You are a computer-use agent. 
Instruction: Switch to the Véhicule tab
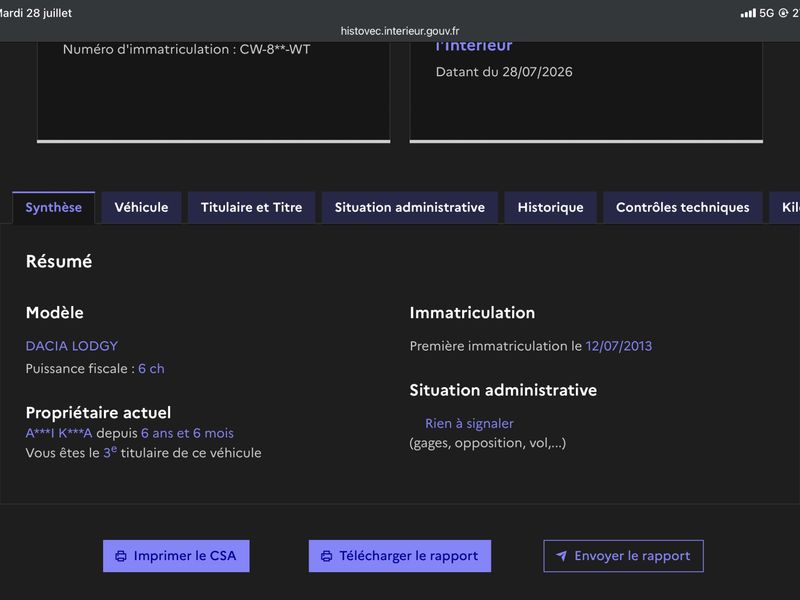click(141, 208)
